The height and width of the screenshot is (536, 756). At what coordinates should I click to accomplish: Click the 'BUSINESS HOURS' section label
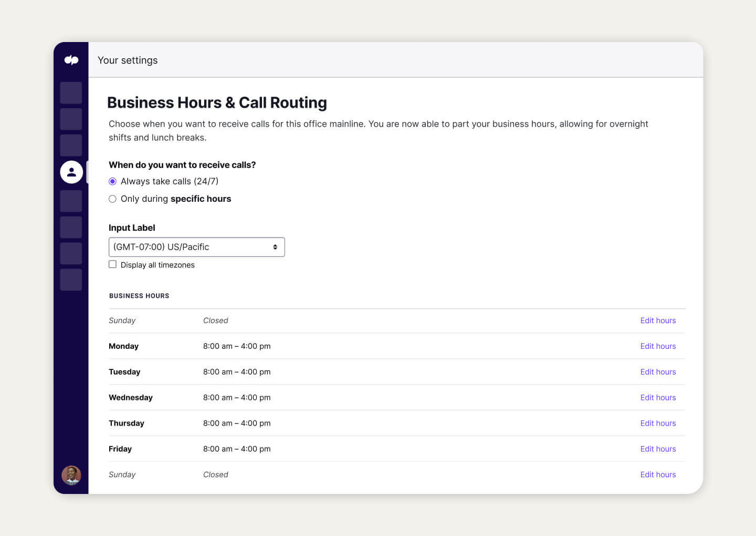(x=139, y=296)
